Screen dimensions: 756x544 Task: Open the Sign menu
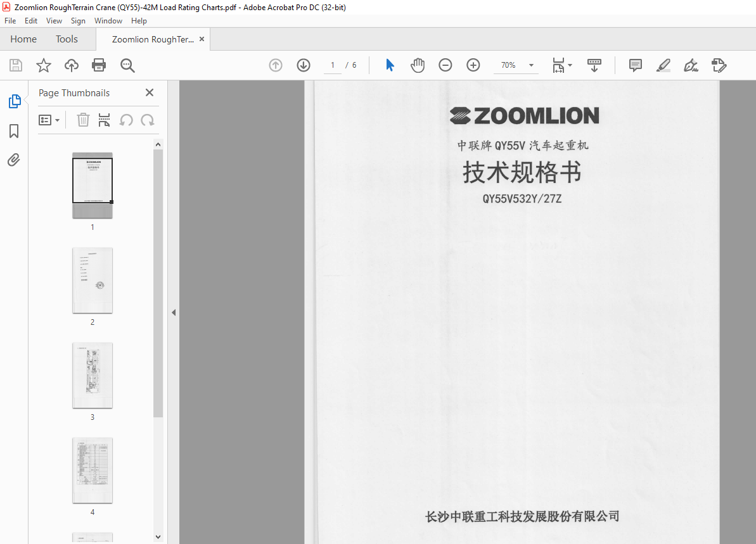point(78,21)
